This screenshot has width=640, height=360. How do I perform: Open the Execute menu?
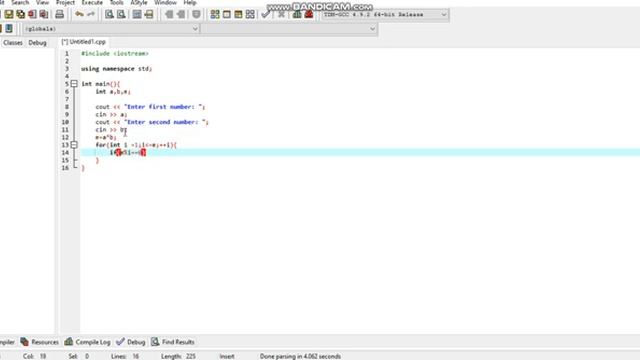tap(92, 2)
